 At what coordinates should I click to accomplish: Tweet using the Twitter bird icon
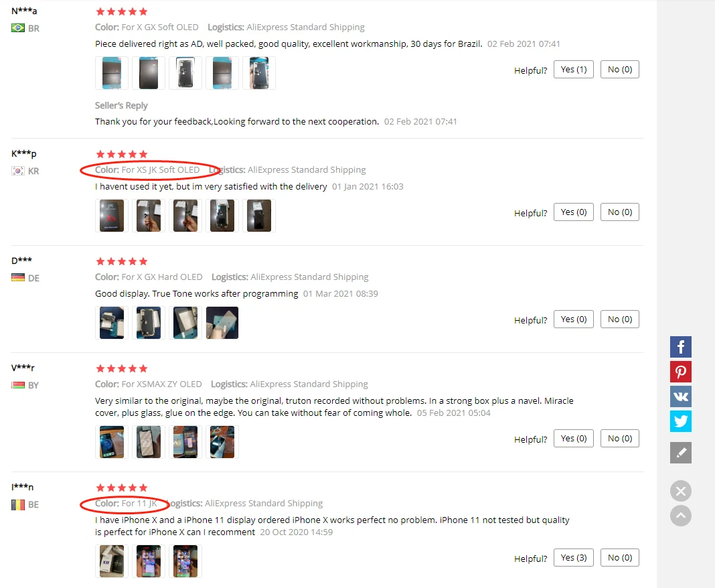pos(680,421)
